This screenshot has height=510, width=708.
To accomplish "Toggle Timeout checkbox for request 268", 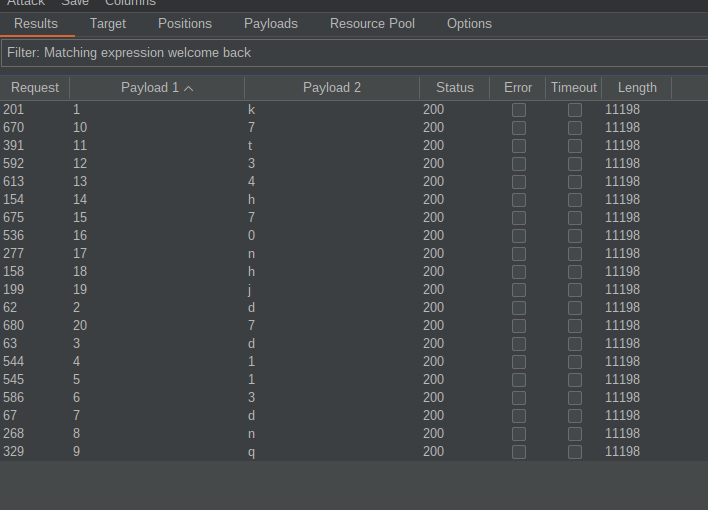I will click(x=575, y=434).
